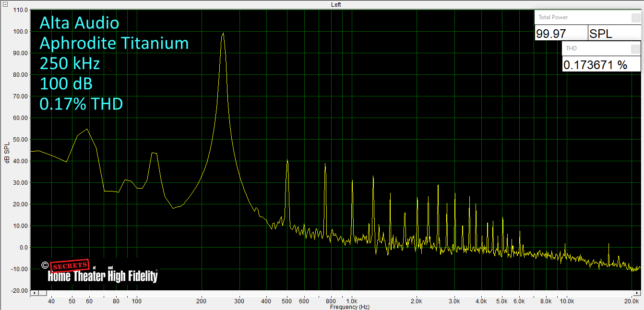
Task: Click the fundamental peak near 250 Hz
Action: click(223, 34)
